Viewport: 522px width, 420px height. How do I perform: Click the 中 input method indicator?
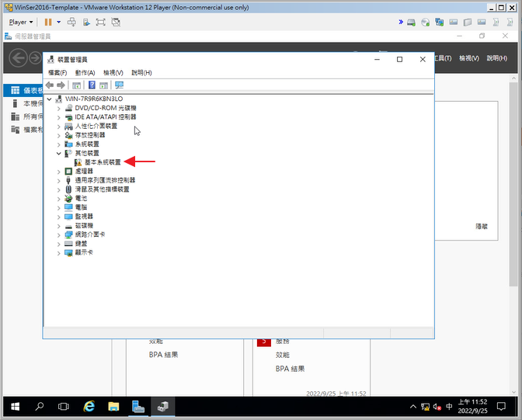click(449, 406)
